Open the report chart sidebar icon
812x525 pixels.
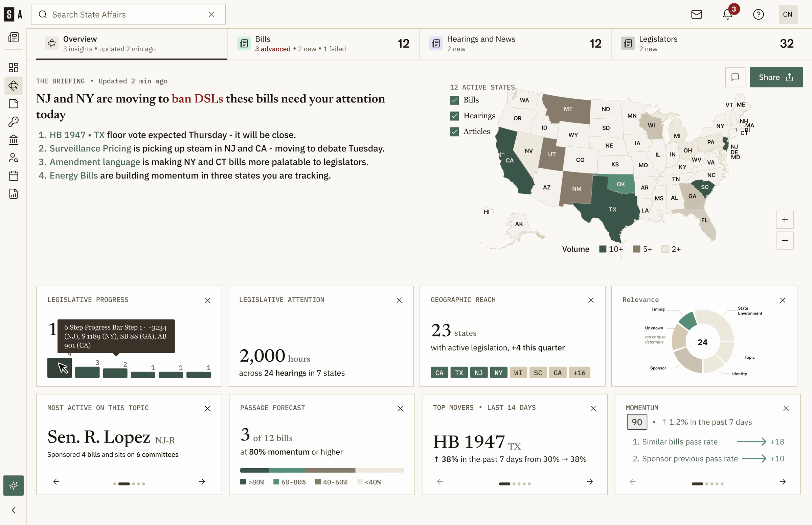tap(13, 194)
